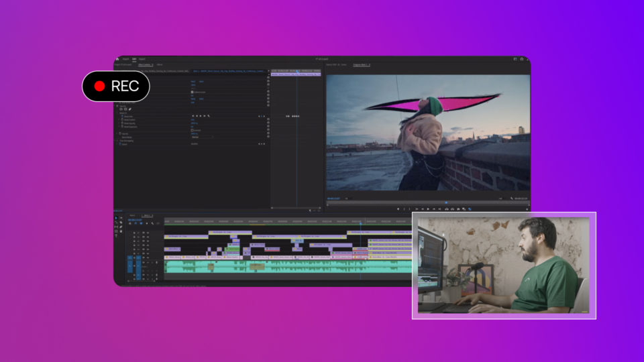This screenshot has height=362, width=644.
Task: Enable the Inverted mask checkbox
Action: (192, 130)
